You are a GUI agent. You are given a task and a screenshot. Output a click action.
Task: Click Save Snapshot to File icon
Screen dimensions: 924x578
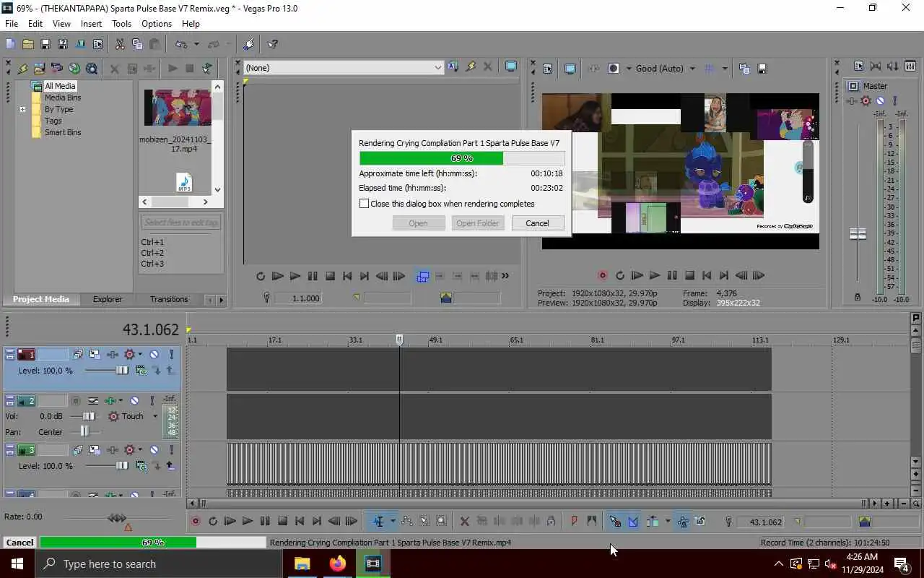click(762, 69)
